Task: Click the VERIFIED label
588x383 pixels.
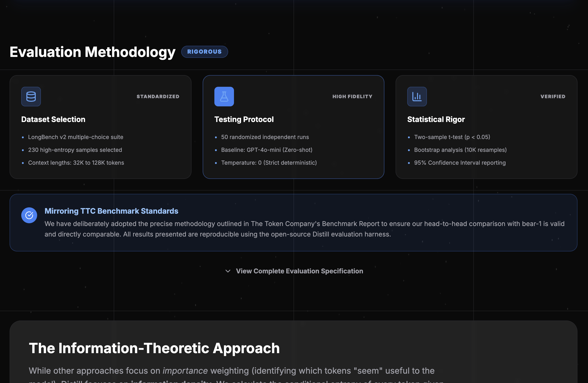Action: coord(553,97)
